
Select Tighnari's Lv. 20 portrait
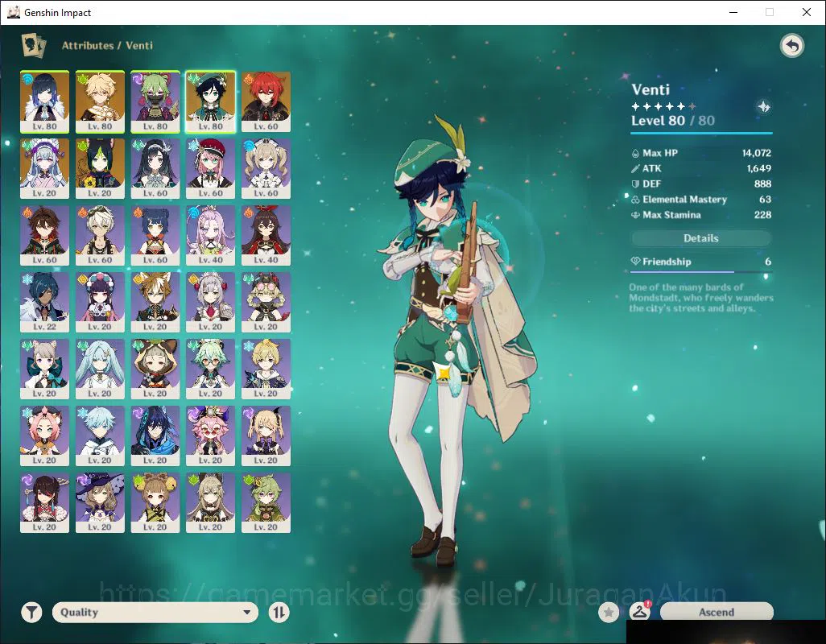[x=100, y=168]
